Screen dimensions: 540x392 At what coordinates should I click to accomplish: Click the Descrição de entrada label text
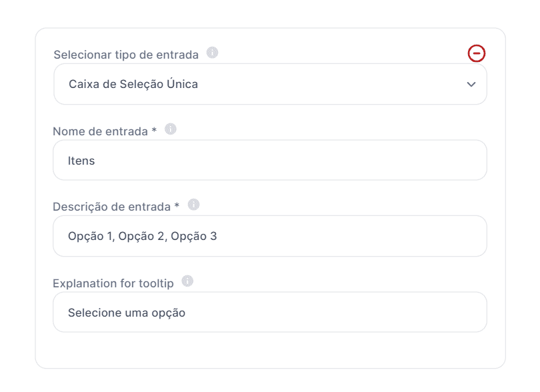point(112,207)
